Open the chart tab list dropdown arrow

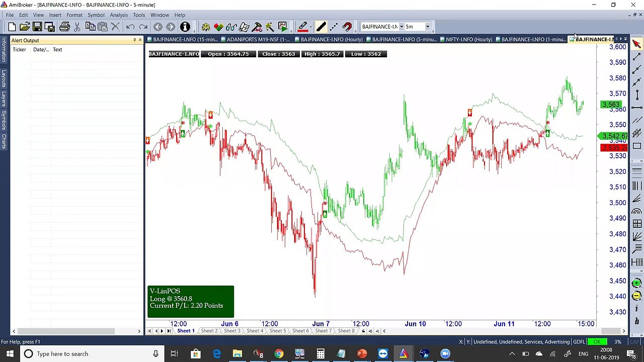coord(625,39)
